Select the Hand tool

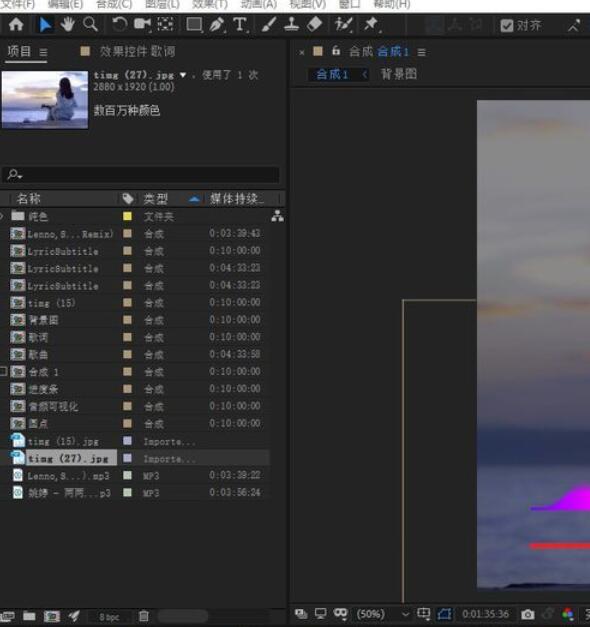click(67, 25)
